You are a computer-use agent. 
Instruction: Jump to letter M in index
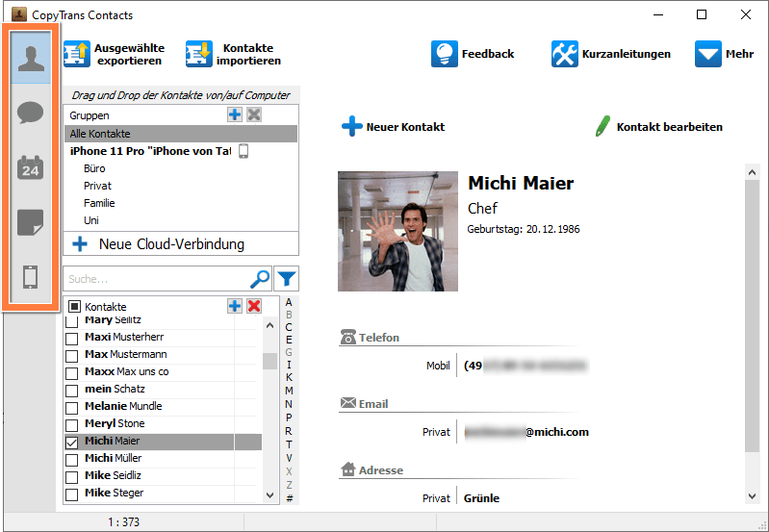(289, 391)
